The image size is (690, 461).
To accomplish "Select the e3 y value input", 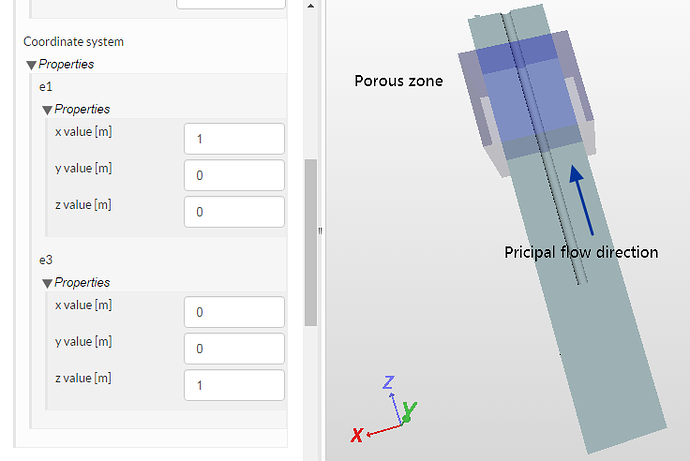I will pyautogui.click(x=235, y=348).
